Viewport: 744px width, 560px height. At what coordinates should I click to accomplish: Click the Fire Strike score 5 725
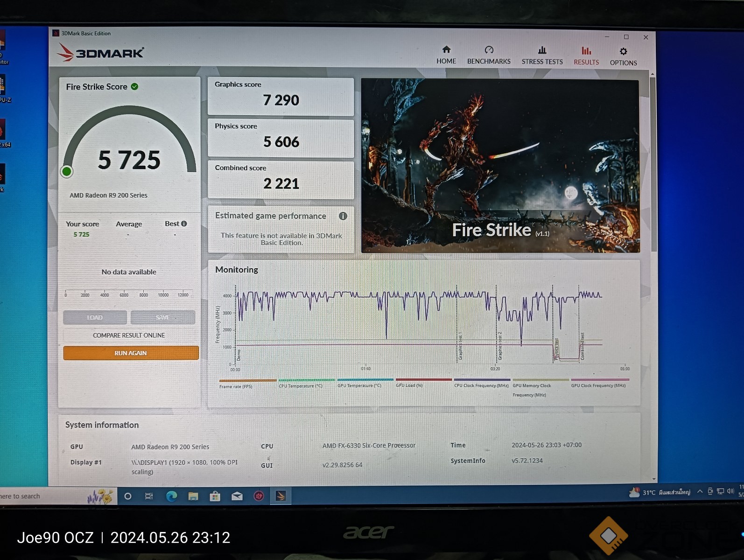pyautogui.click(x=129, y=160)
